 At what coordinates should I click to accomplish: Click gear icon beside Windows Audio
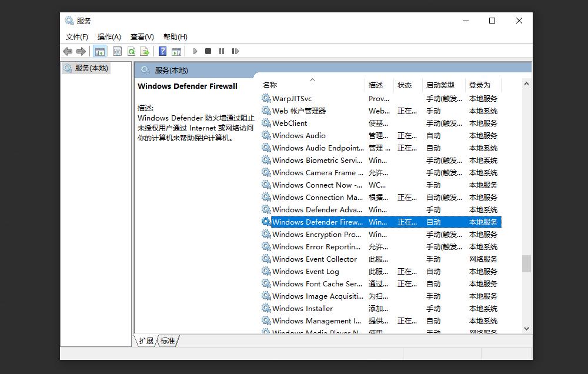click(x=266, y=135)
